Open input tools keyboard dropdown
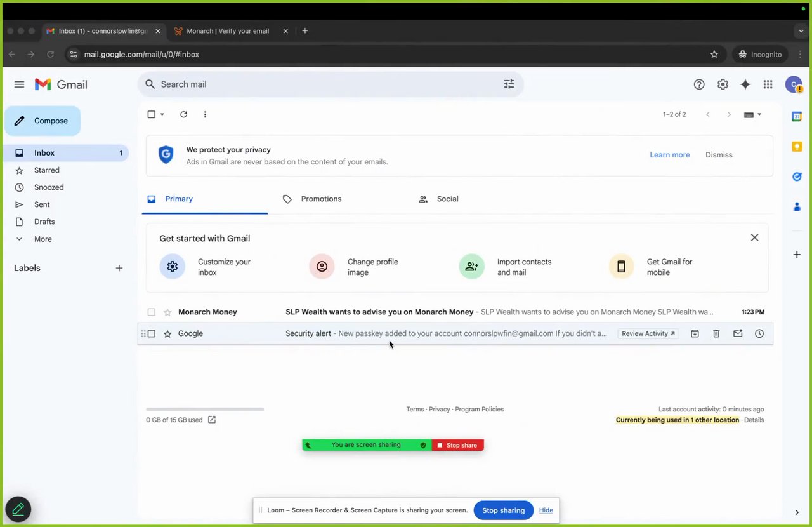Image resolution: width=812 pixels, height=527 pixels. click(x=752, y=115)
